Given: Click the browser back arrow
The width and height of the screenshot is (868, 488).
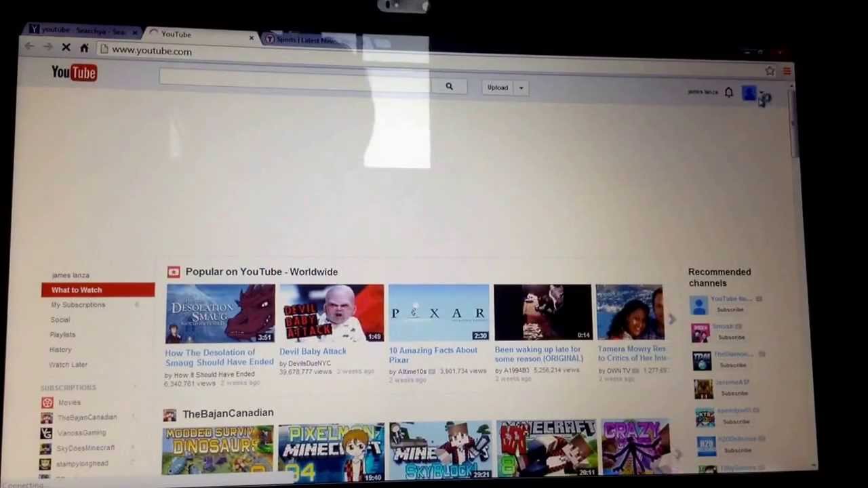Looking at the screenshot, I should pos(28,46).
